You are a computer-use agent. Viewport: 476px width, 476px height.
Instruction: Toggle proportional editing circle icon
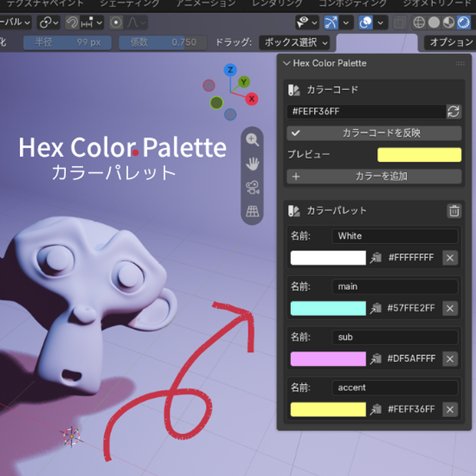[116, 22]
